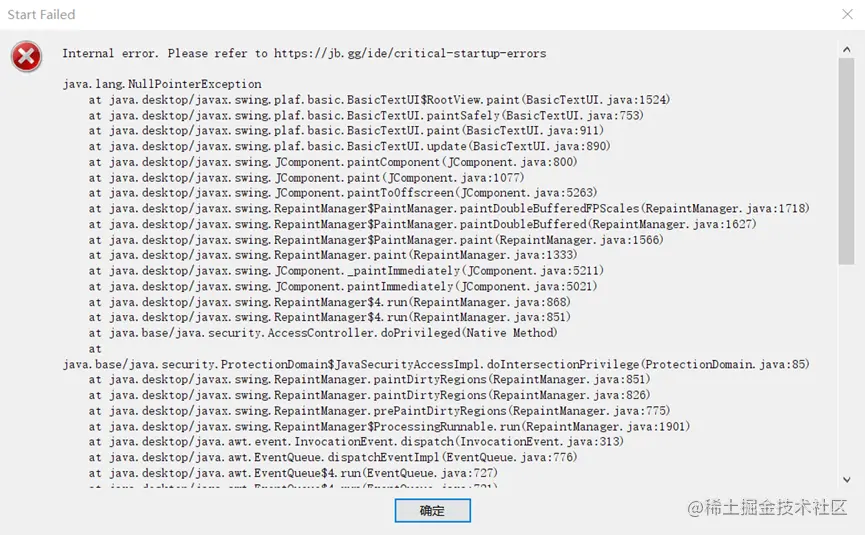Image resolution: width=865 pixels, height=535 pixels.
Task: Click the JComponent.paintToOffscreen stack line
Action: click(x=343, y=192)
